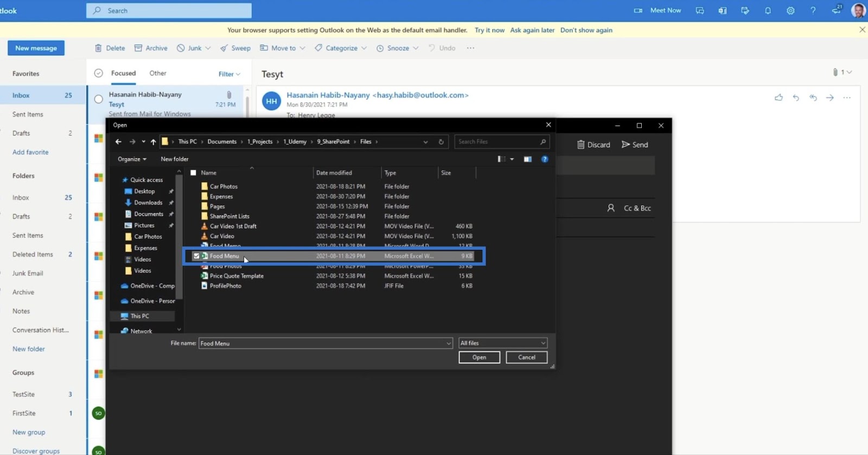This screenshot has width=868, height=455.
Task: Open the All files type dropdown
Action: click(503, 343)
